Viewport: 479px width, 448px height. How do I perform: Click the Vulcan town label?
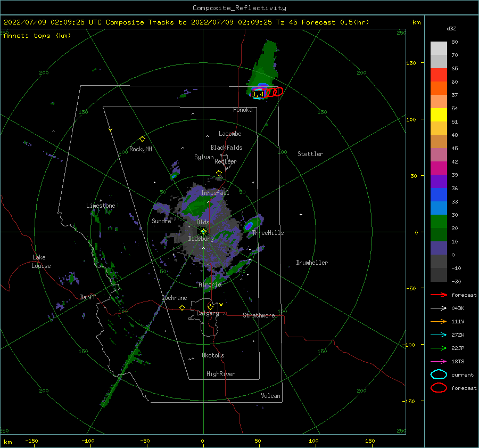point(270,396)
